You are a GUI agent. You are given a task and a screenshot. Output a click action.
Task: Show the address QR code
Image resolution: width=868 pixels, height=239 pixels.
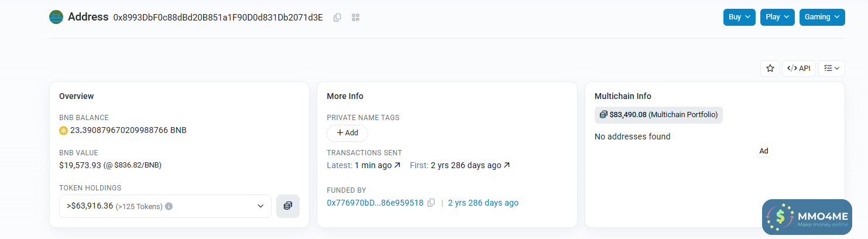click(x=355, y=18)
